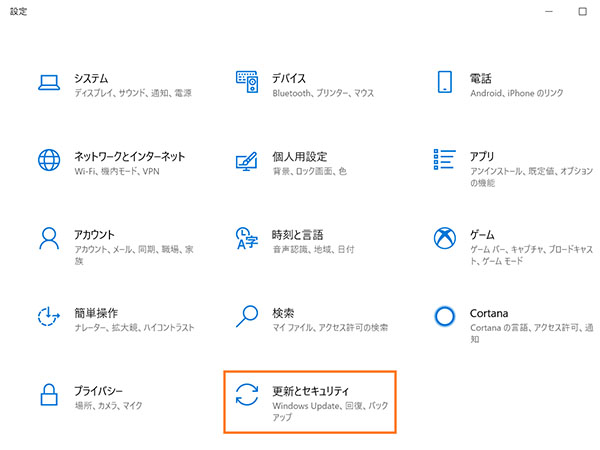The width and height of the screenshot is (600, 450).
Task: Click the 'Bluetooth、プリンター、マウス' description
Action: [323, 93]
